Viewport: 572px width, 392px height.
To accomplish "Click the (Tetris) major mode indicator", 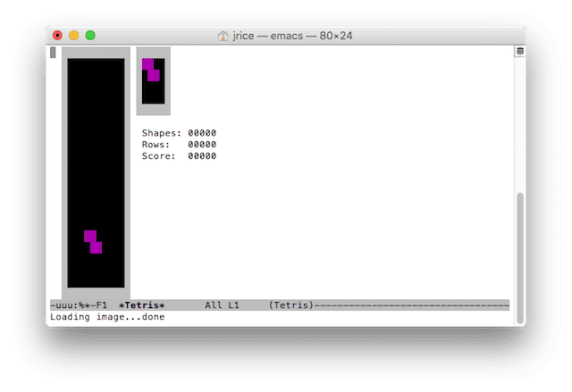I will click(x=291, y=305).
